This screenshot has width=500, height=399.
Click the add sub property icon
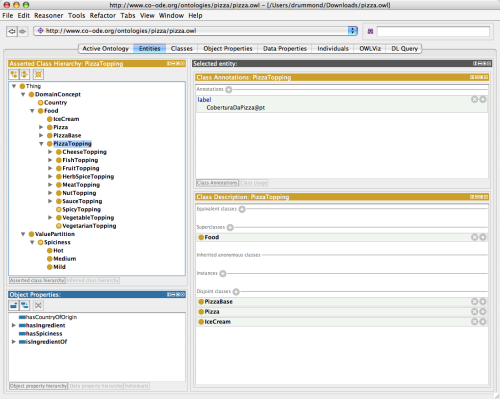[14, 305]
